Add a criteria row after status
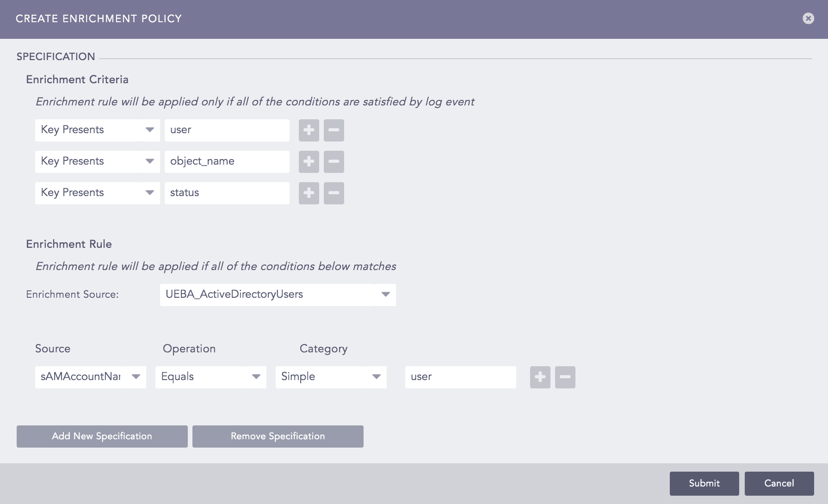The width and height of the screenshot is (828, 504). tap(309, 193)
